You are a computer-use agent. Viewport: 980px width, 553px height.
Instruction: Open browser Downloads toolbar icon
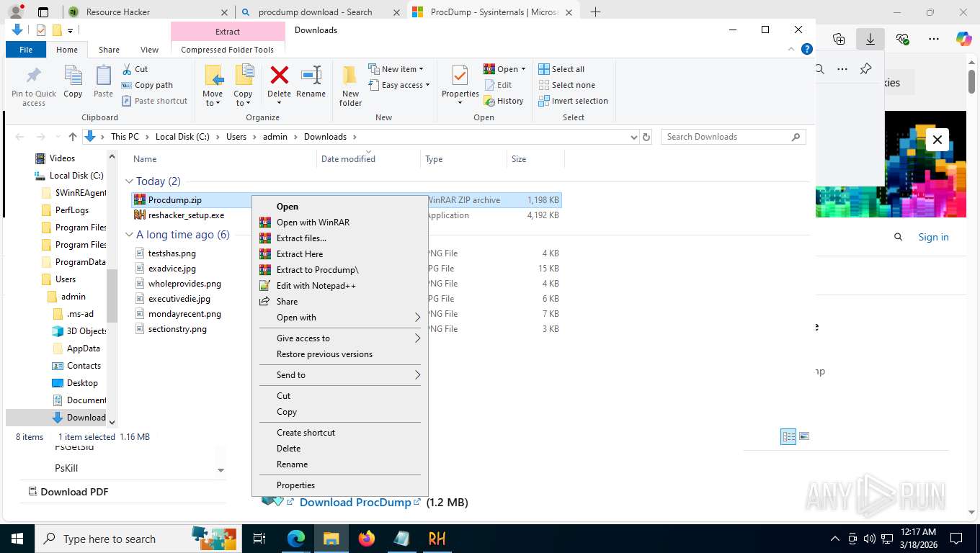(x=870, y=40)
